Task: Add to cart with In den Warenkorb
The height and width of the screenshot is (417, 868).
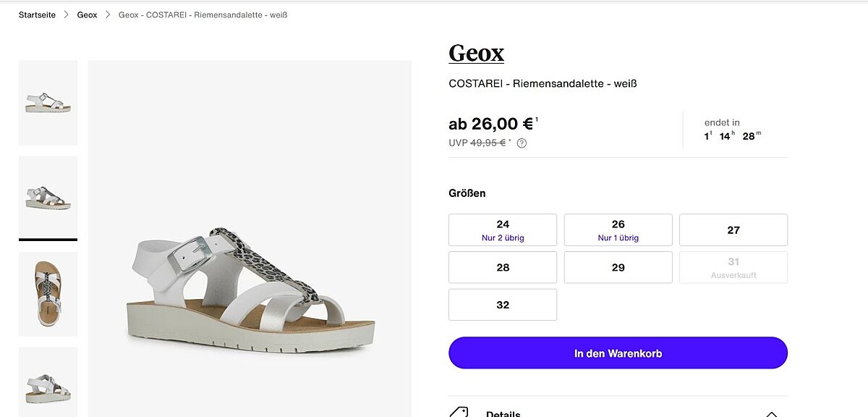Action: pyautogui.click(x=618, y=353)
